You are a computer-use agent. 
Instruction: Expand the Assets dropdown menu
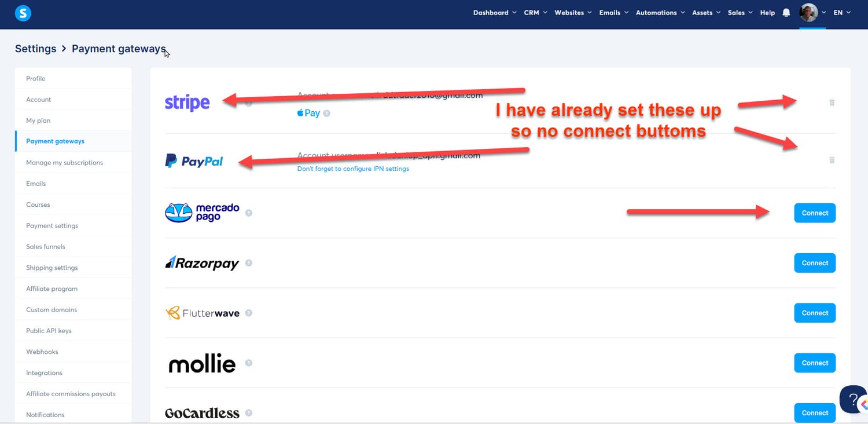(706, 13)
